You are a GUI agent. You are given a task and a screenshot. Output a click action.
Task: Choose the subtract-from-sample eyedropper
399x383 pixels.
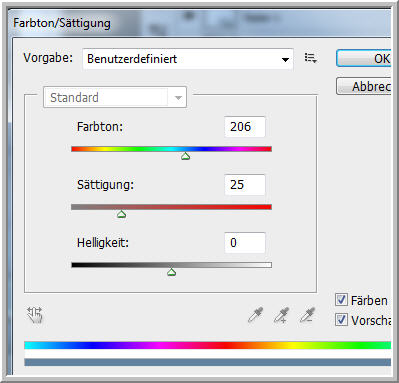307,315
